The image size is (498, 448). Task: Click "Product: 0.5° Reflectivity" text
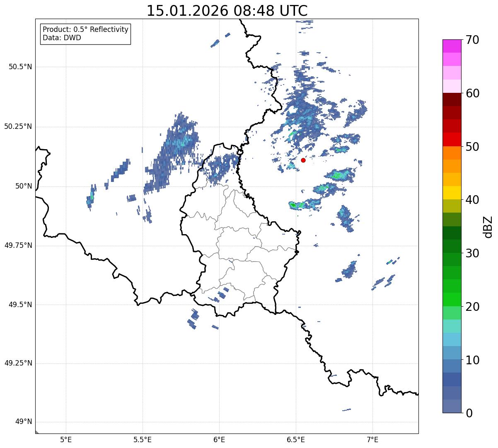coord(85,30)
